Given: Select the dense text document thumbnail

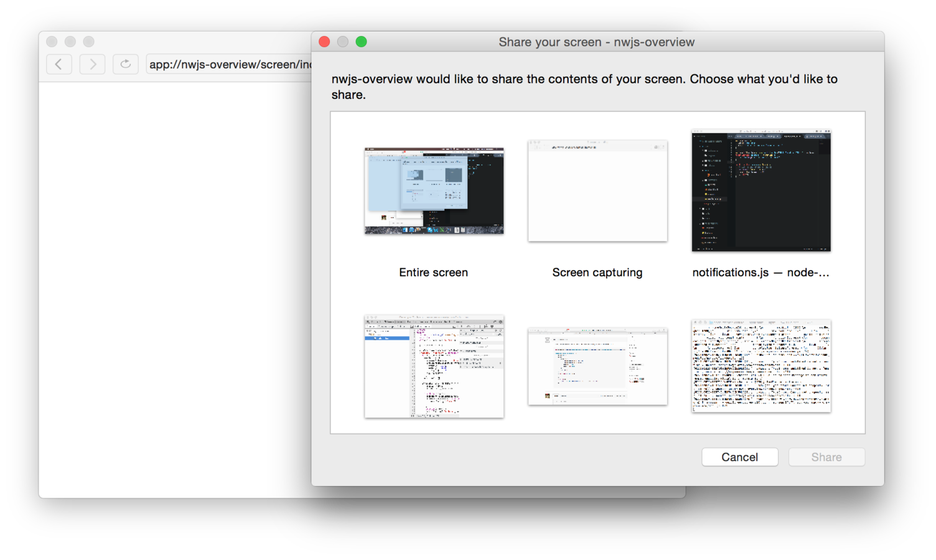Looking at the screenshot, I should tap(761, 366).
